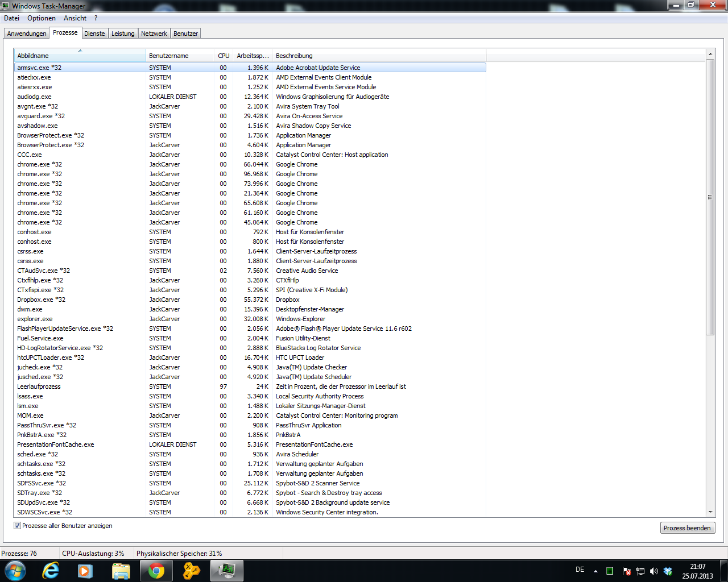Click the volume speaker tray icon

[x=654, y=571]
